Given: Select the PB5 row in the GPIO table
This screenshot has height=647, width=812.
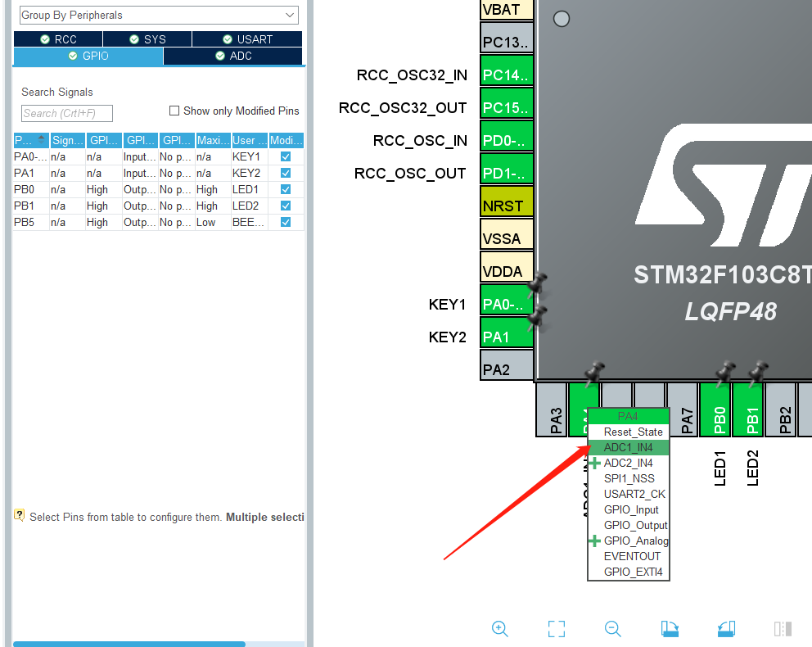Looking at the screenshot, I should pyautogui.click(x=159, y=222).
